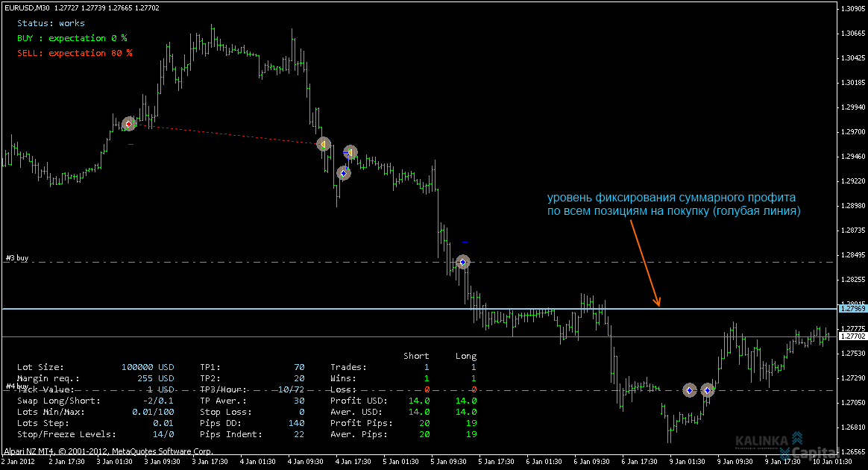The image size is (868, 470).
Task: Click the 'Profit USD:' row label
Action: 359,401
